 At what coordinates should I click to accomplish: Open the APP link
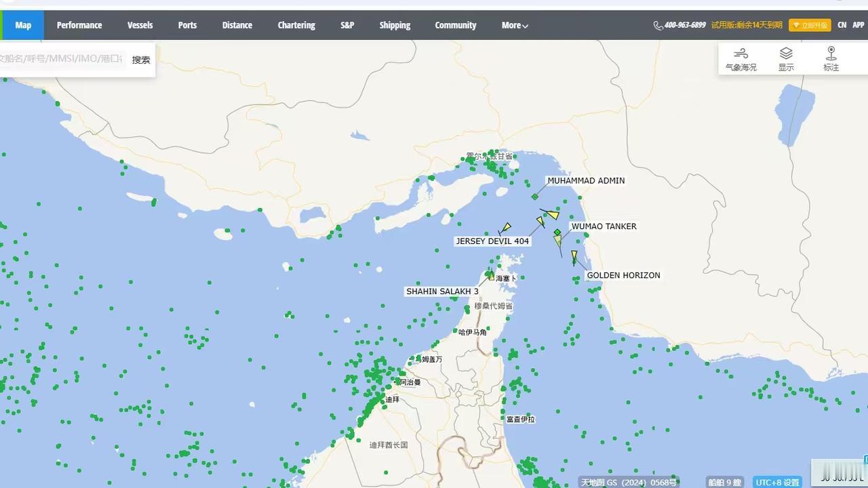tap(858, 25)
